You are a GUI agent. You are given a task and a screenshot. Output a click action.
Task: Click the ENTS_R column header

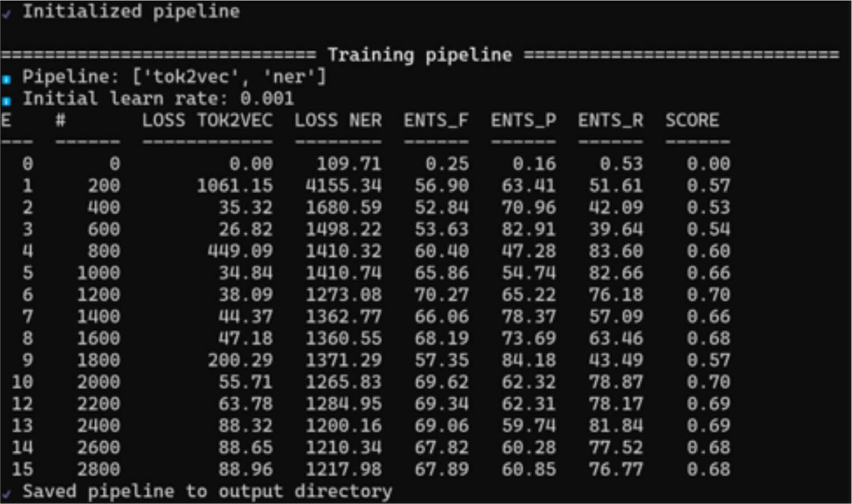(x=611, y=120)
